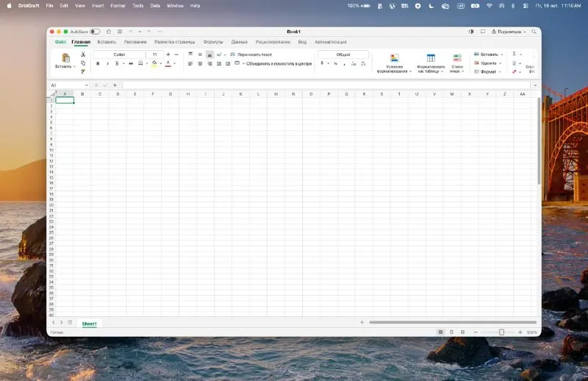Open number format dropdown Общий
Image resolution: width=588 pixels, height=381 pixels.
[343, 54]
